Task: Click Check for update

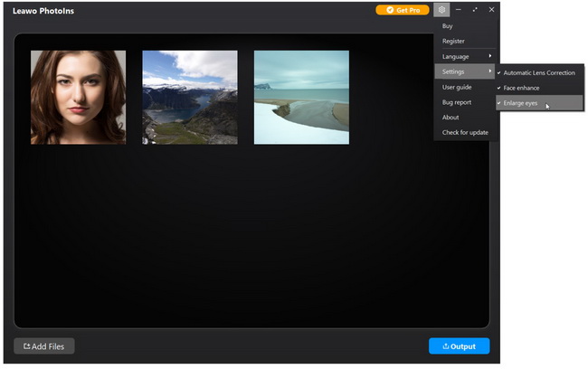Action: coord(464,133)
